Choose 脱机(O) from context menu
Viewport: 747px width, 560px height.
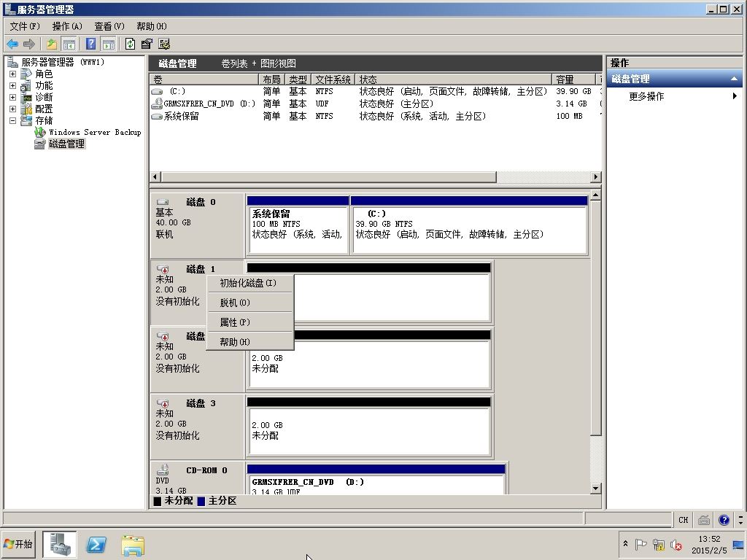[x=250, y=303]
